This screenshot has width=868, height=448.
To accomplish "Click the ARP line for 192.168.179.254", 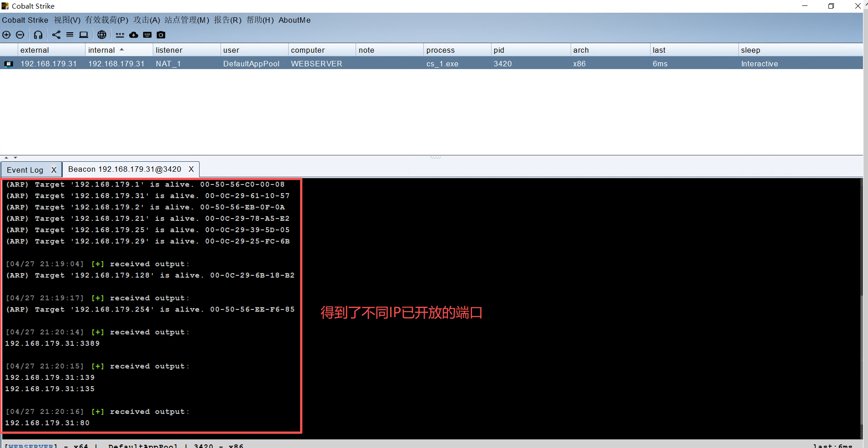I will [x=150, y=309].
